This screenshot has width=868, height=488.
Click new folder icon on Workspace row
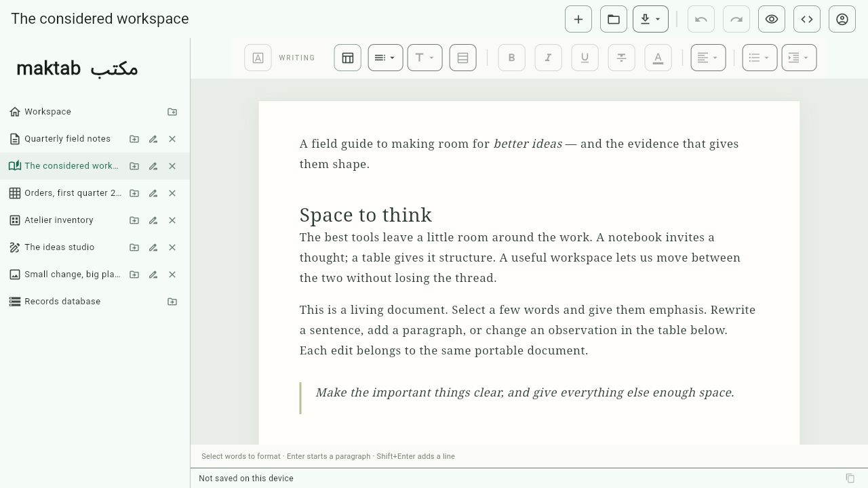(x=172, y=112)
